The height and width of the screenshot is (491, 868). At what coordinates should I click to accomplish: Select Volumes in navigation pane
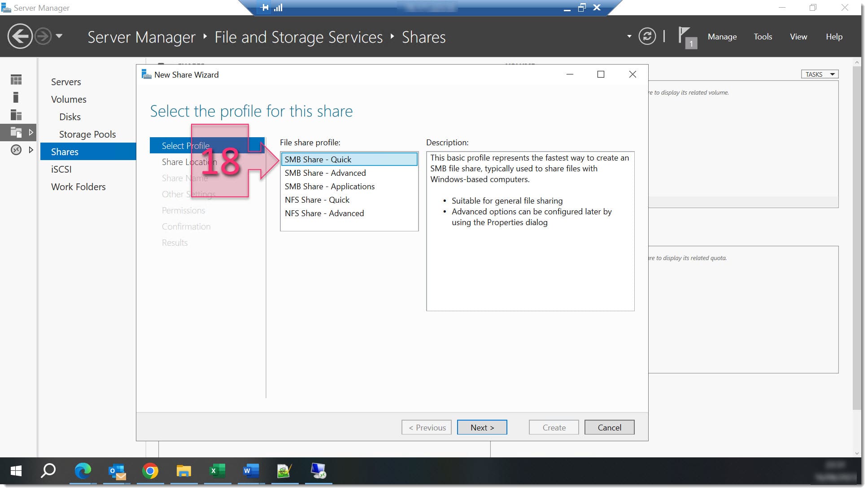click(69, 100)
